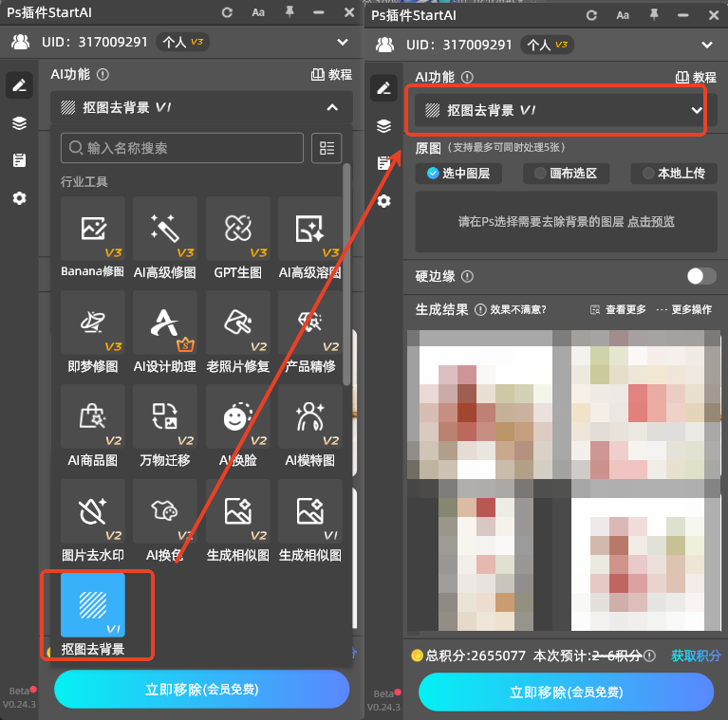Pin the left StartAI panel
The height and width of the screenshot is (720, 728).
pos(289,12)
